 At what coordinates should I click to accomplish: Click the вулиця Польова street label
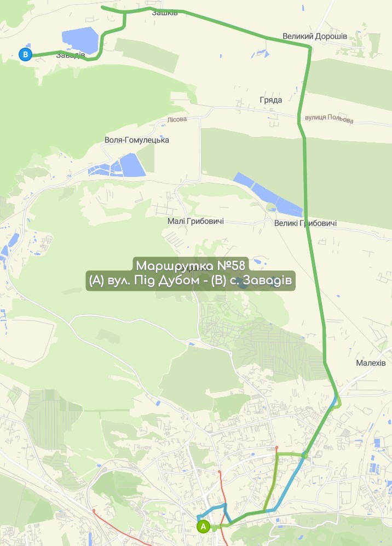coord(329,118)
